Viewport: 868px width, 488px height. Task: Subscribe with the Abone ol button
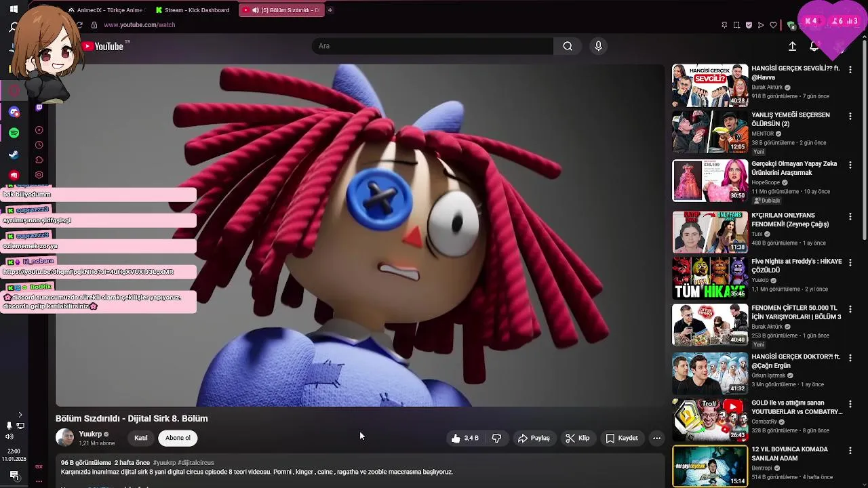point(178,438)
